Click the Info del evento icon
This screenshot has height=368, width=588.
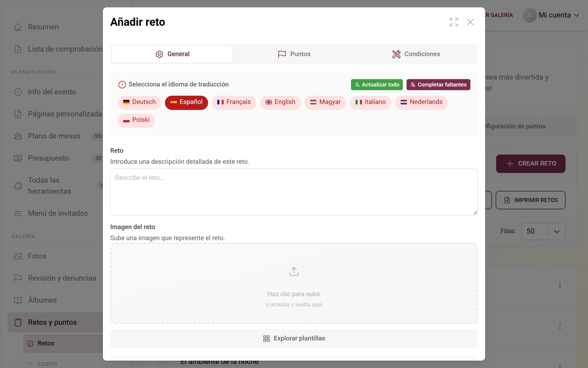coord(18,92)
